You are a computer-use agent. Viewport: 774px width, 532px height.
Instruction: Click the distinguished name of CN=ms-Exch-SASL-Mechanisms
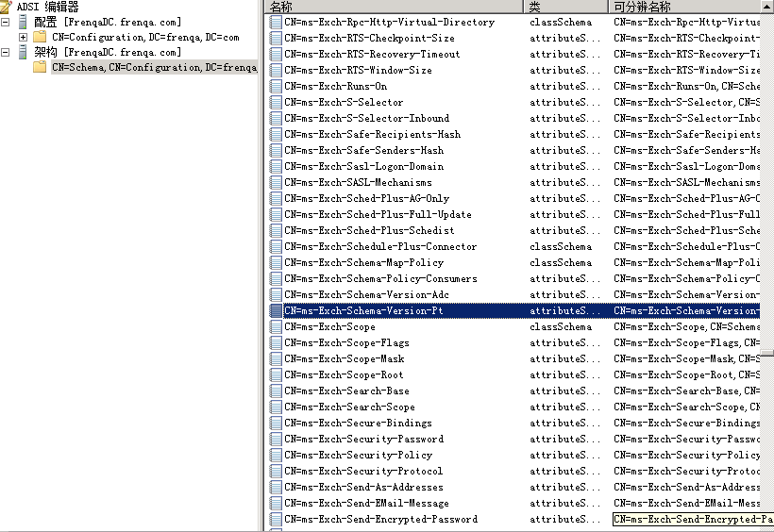686,183
